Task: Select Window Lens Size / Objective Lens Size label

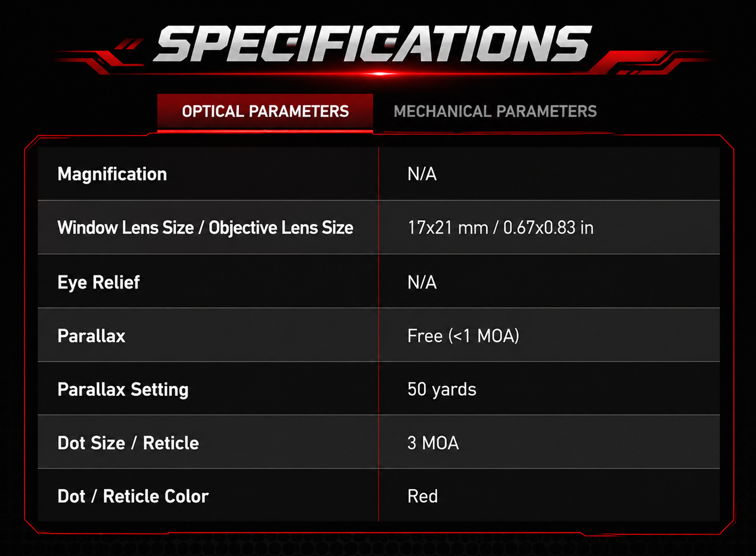Action: [205, 228]
